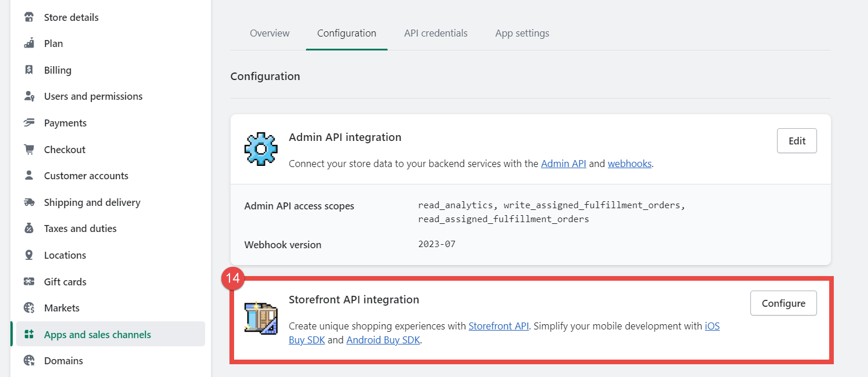Click the 2023-07 webhook version value
Image resolution: width=868 pixels, height=377 pixels.
pos(437,244)
